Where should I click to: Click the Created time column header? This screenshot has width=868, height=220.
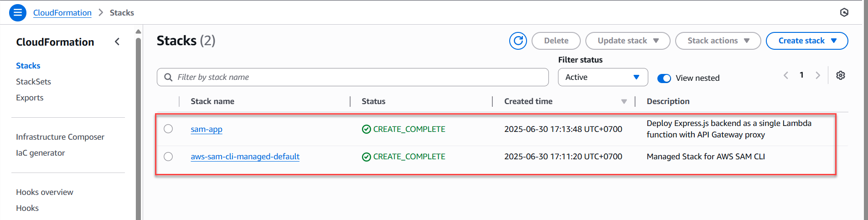coord(528,101)
